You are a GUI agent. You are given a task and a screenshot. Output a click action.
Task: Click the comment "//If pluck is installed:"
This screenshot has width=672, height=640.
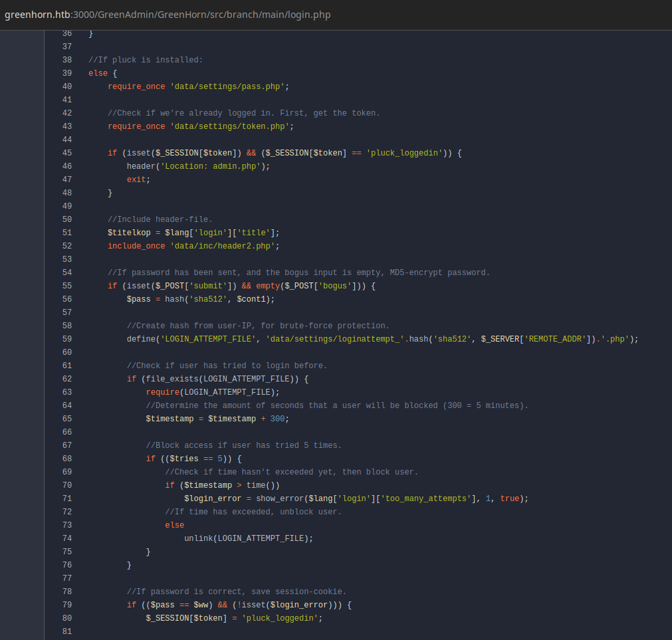146,60
